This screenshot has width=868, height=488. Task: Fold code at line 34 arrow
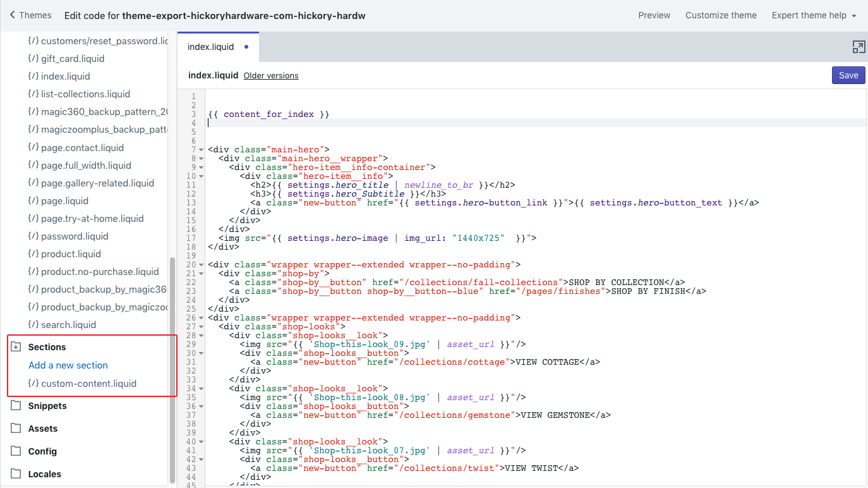201,389
